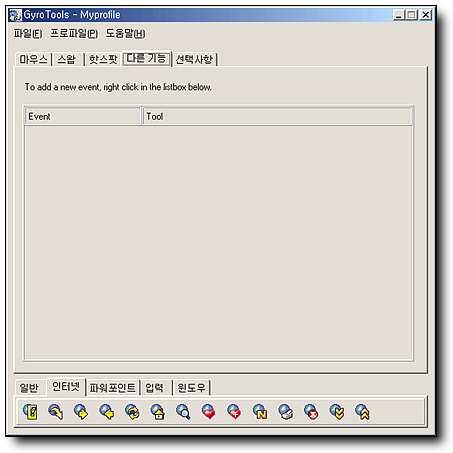This screenshot has height=453, width=453.
Task: Open the 파일(F) menu
Action: [28, 33]
